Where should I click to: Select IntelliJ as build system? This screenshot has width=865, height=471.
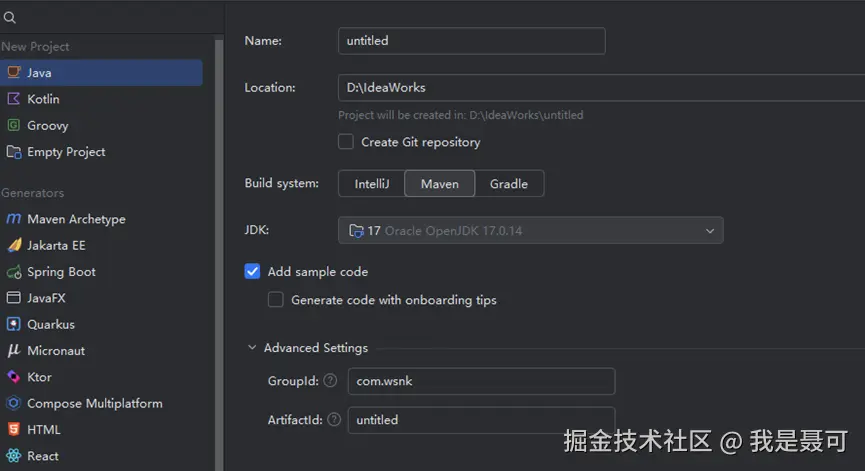371,184
